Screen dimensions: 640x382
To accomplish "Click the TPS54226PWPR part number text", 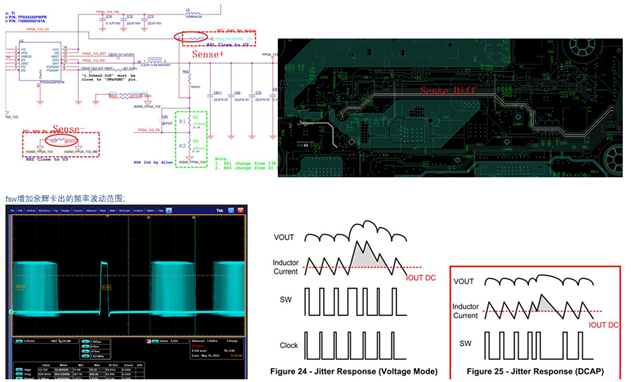I will pyautogui.click(x=32, y=17).
